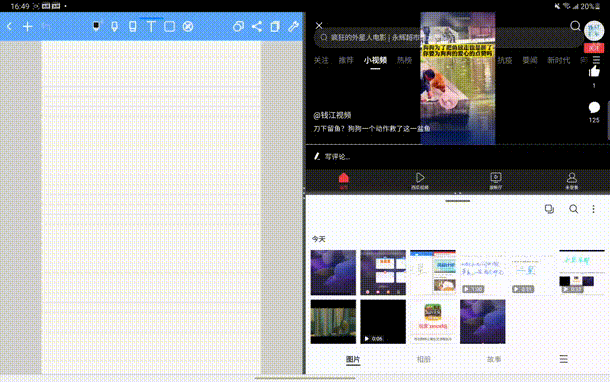Open the gallery bottom hamburger menu
Image resolution: width=610 pixels, height=382 pixels.
563,359
